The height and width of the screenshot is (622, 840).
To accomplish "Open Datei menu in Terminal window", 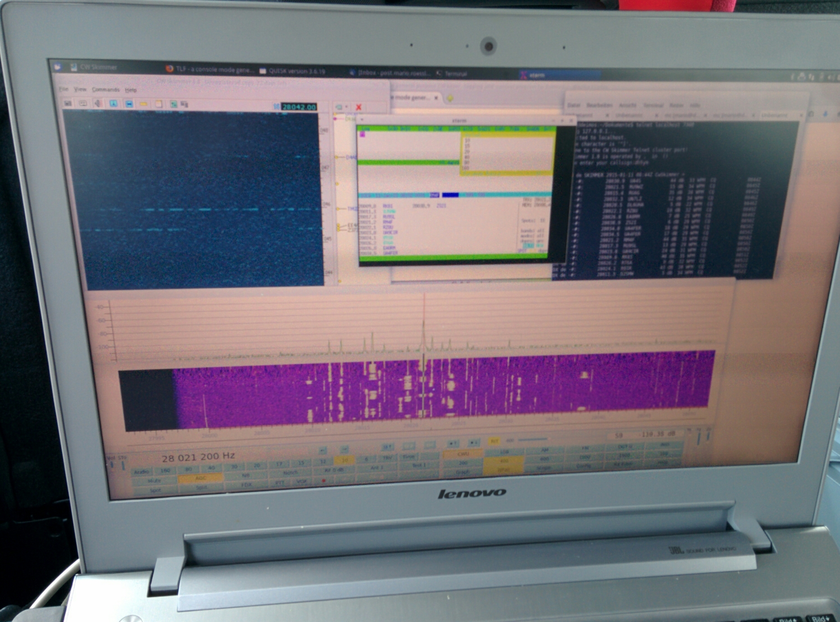I will click(x=574, y=105).
